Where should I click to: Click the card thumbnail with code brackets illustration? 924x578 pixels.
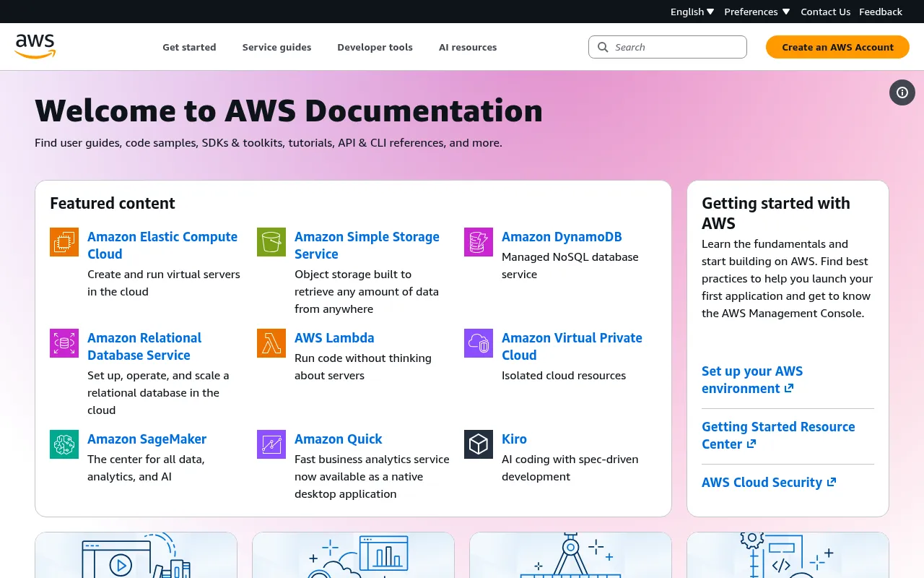coord(788,555)
